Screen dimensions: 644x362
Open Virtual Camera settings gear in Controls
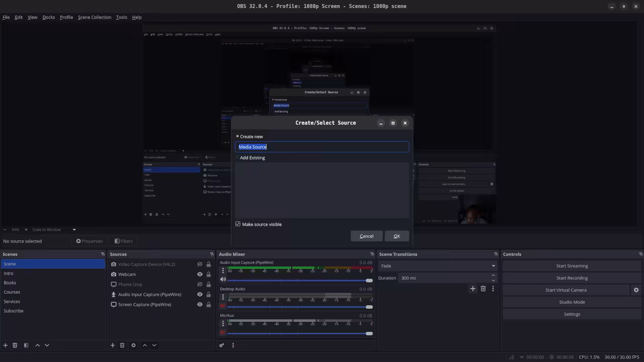[636, 290]
